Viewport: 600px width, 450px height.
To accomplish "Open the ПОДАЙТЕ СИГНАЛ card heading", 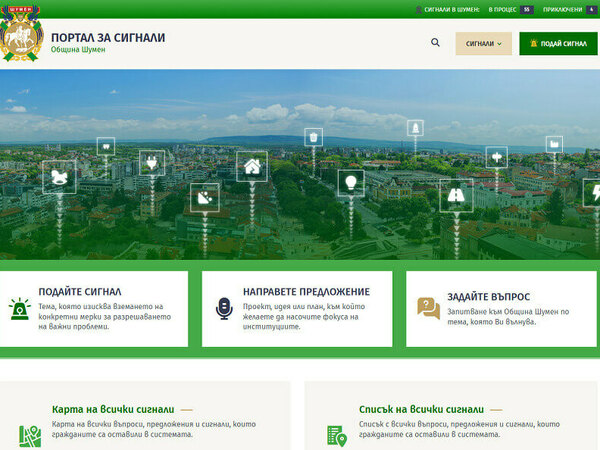I will coord(80,292).
